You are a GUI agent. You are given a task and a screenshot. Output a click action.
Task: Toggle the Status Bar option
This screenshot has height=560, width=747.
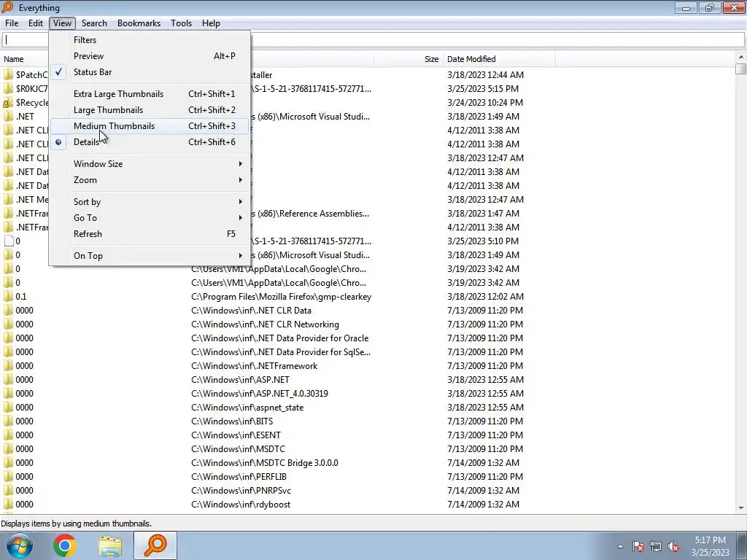click(150, 72)
